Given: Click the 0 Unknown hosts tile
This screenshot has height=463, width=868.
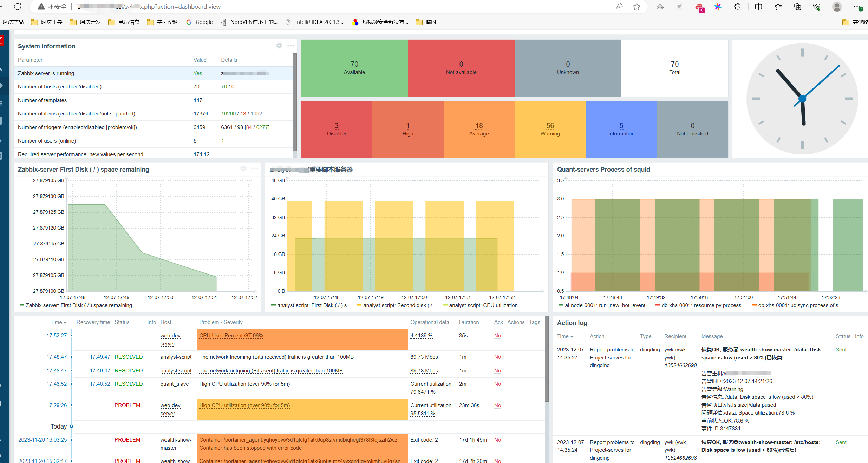Looking at the screenshot, I should (x=568, y=68).
